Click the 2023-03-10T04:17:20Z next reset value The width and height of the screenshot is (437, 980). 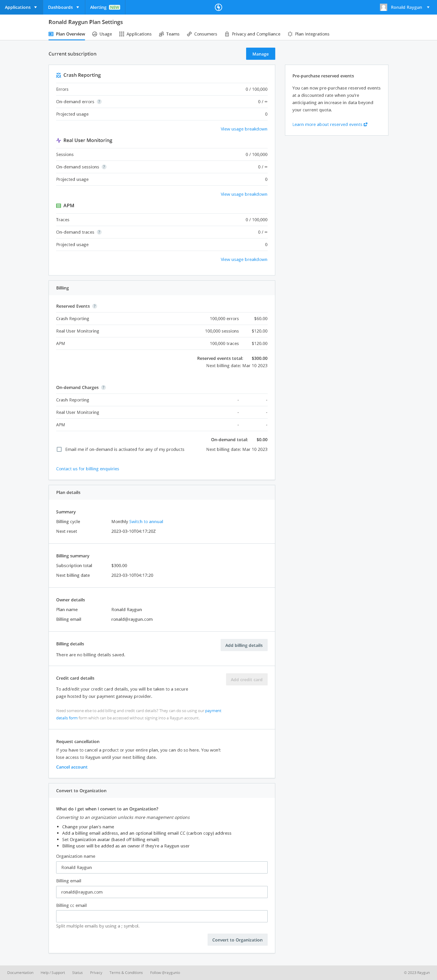134,531
